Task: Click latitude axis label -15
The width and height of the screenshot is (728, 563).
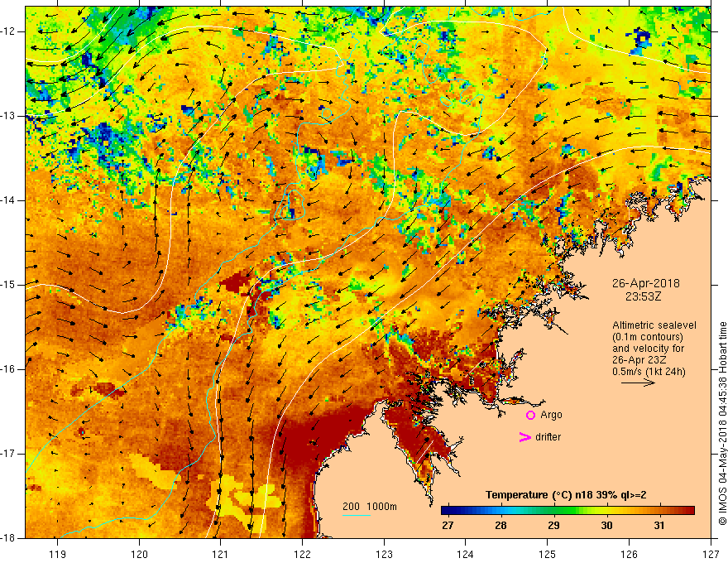Action: pos(8,285)
